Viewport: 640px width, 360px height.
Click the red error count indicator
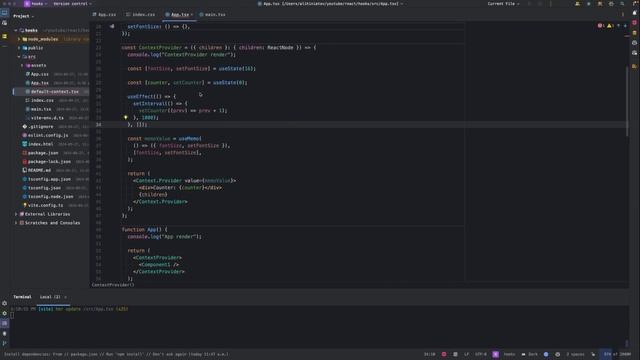tap(601, 26)
